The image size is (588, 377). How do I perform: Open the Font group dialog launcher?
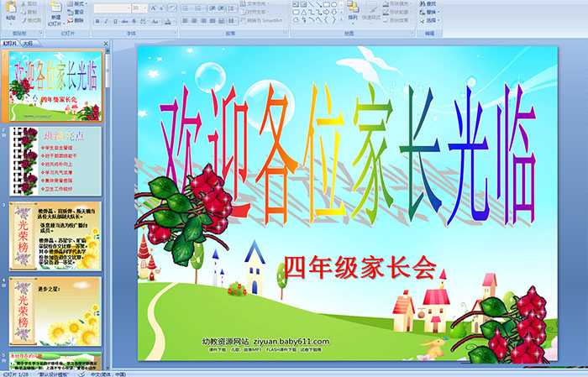tap(175, 33)
